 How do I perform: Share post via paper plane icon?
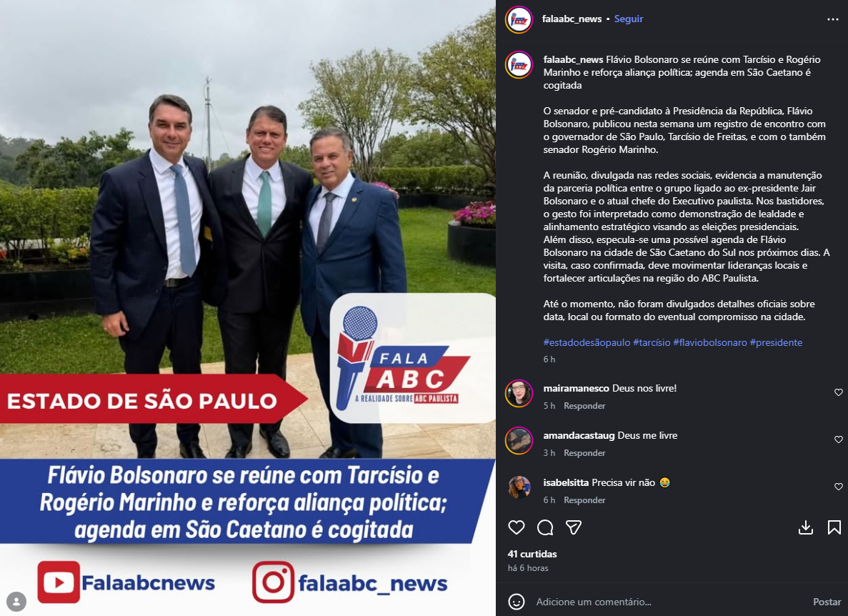click(573, 527)
